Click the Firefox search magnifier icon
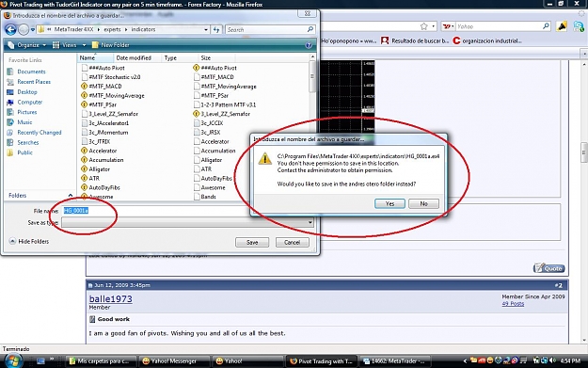This screenshot has height=368, width=588. coord(546,26)
